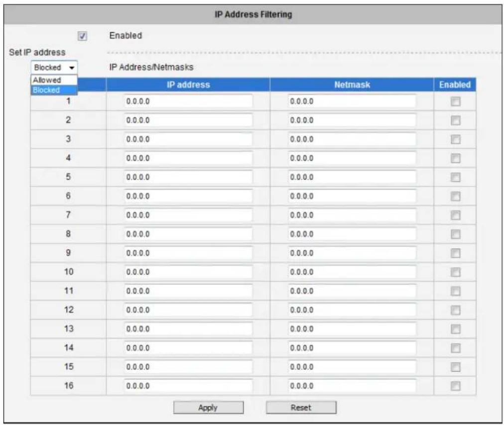Click the IP address column header
The image size is (504, 425).
coord(188,85)
